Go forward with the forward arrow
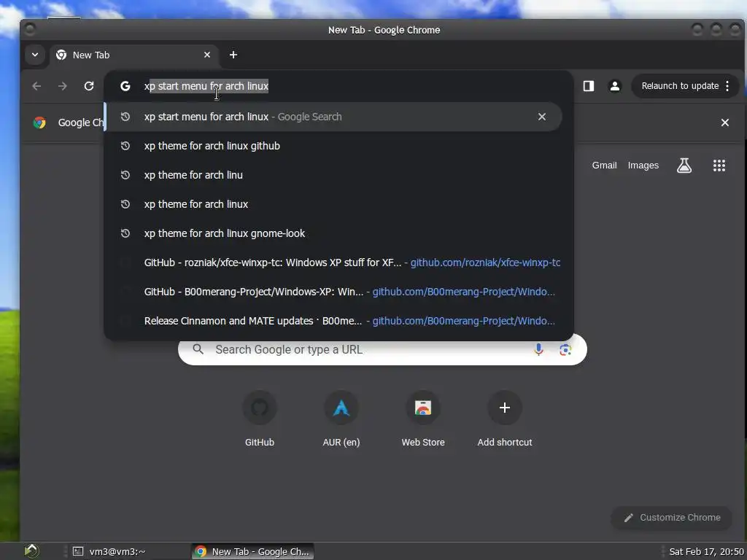The width and height of the screenshot is (747, 560). point(63,86)
